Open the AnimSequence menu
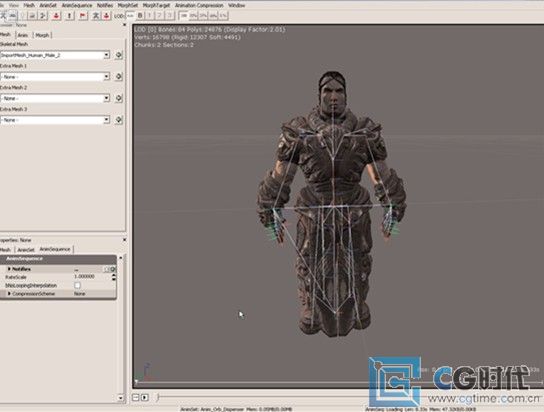The image size is (544, 412). coord(77,5)
